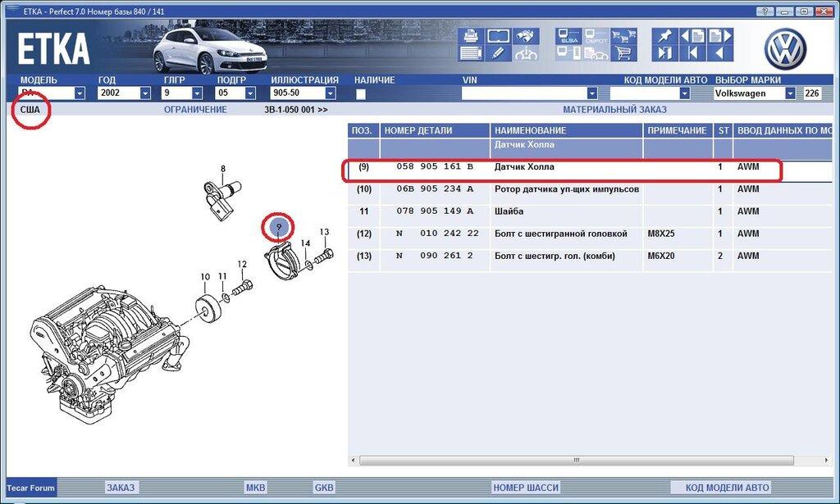This screenshot has height=504, width=840.
Task: Click the single left back arrow icon
Action: (x=720, y=53)
